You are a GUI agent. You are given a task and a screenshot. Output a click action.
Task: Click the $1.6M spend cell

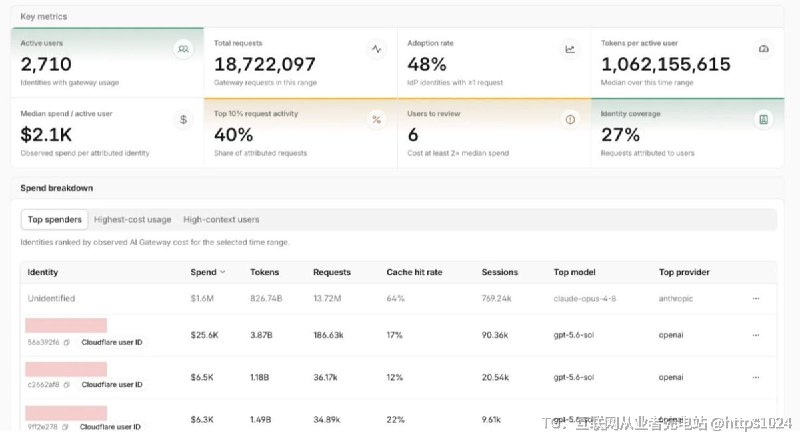coord(202,299)
